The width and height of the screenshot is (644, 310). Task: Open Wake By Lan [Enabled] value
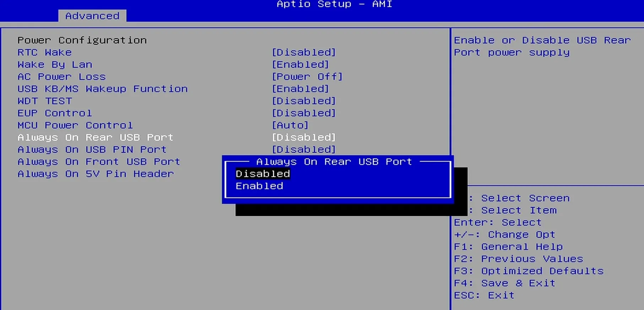point(301,65)
